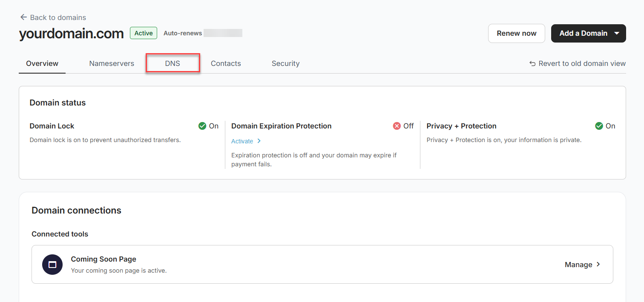
Task: Click 'Domain lock is on to prevent' description
Action: 105,140
